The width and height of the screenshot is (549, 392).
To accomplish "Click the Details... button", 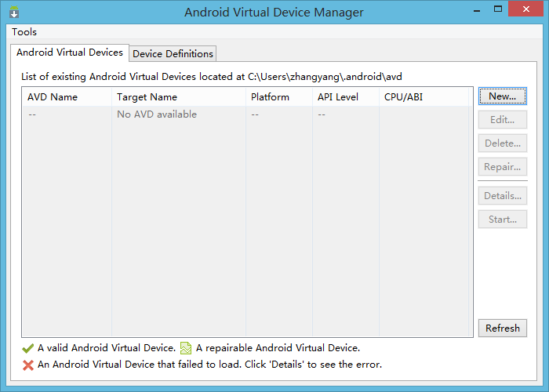I will click(x=502, y=196).
